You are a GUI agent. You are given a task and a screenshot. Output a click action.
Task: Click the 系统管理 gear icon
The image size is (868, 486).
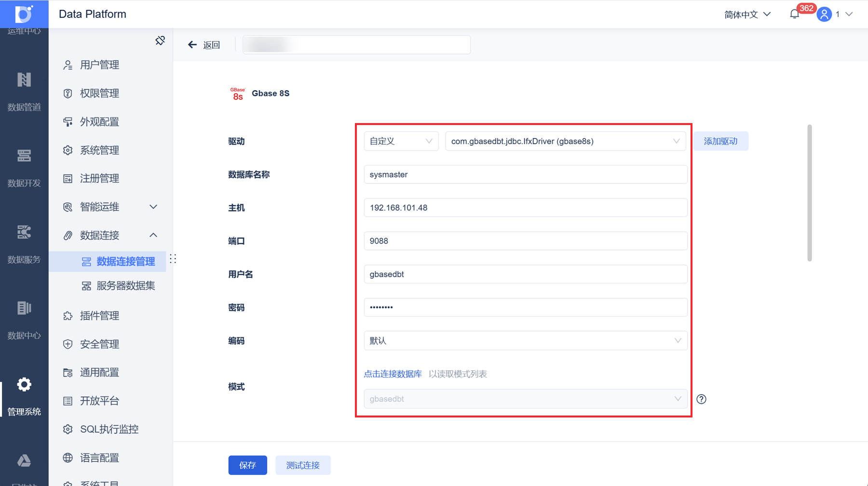pyautogui.click(x=68, y=151)
